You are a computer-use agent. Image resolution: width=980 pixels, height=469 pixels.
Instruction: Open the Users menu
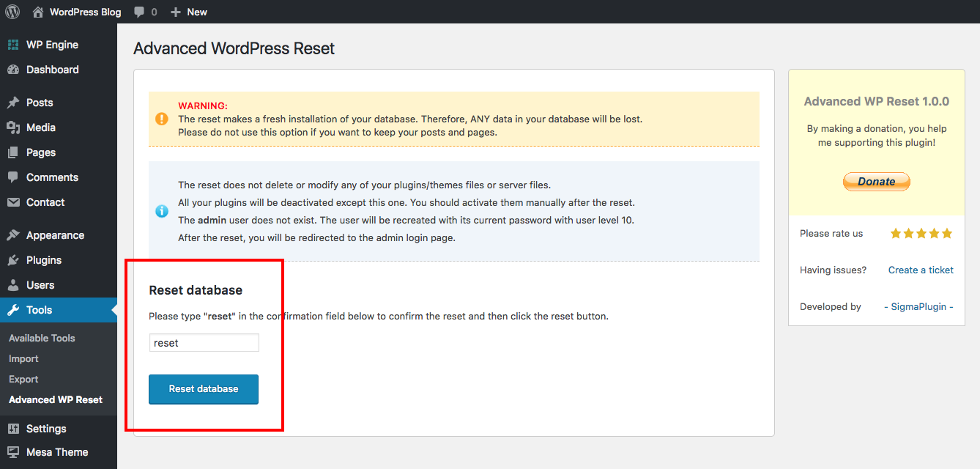(59, 285)
